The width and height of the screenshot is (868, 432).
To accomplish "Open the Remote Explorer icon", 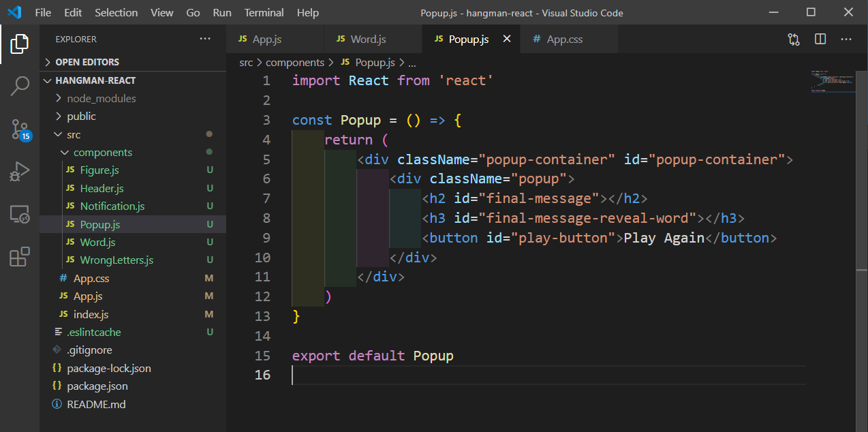I will pyautogui.click(x=20, y=215).
